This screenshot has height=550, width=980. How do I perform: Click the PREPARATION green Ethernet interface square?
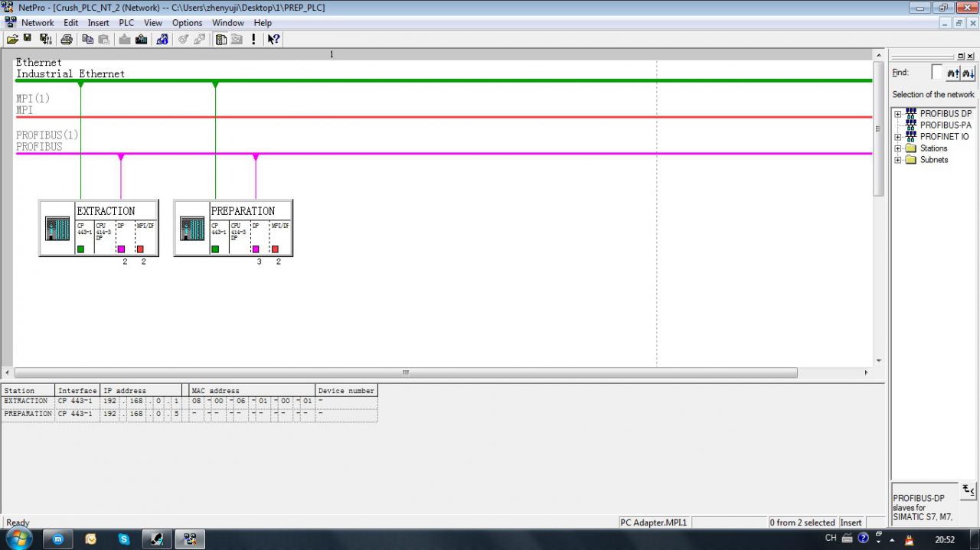[215, 249]
